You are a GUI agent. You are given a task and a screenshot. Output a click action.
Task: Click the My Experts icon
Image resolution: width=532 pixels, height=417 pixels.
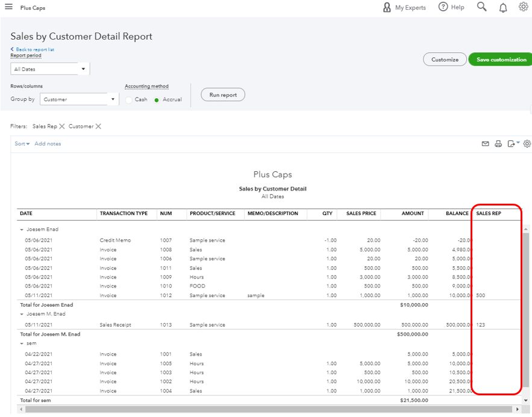[x=386, y=7]
